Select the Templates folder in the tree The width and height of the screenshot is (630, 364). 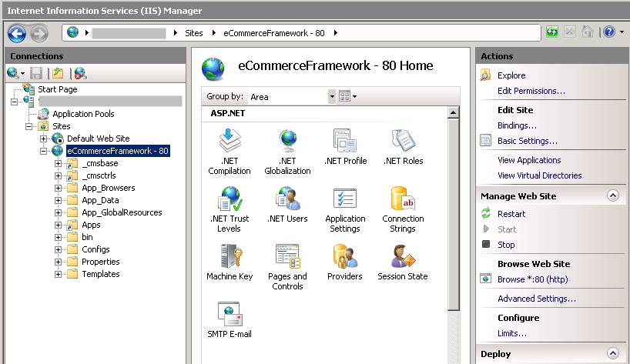[x=100, y=274]
